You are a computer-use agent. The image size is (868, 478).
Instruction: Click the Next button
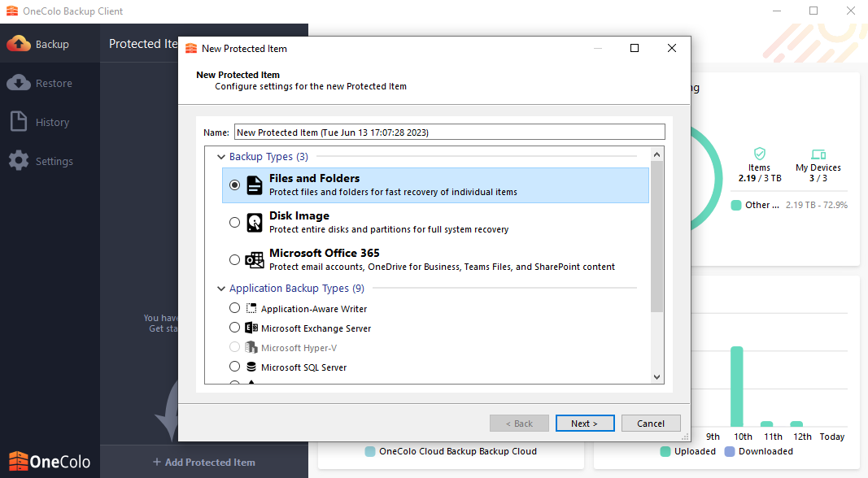[585, 424]
